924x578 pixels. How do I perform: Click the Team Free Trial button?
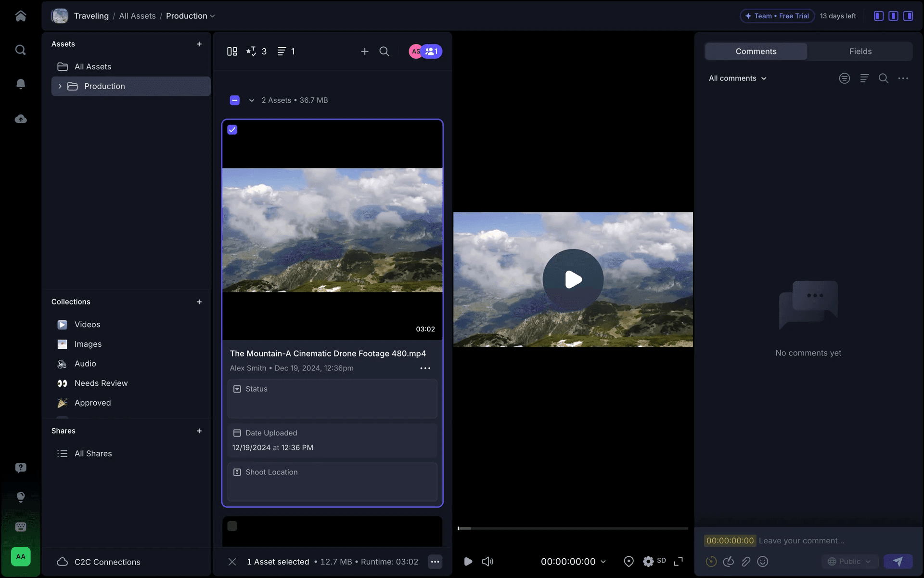click(x=777, y=16)
